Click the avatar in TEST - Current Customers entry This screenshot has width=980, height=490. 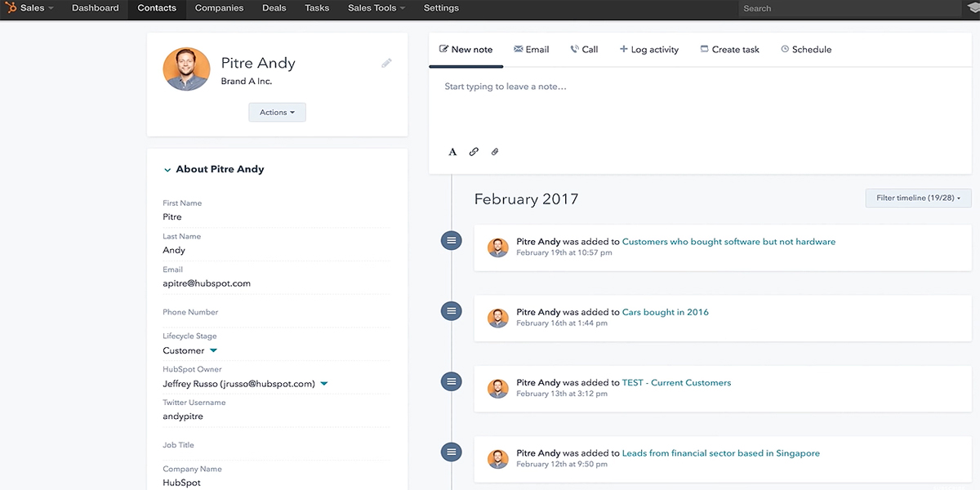tap(498, 388)
